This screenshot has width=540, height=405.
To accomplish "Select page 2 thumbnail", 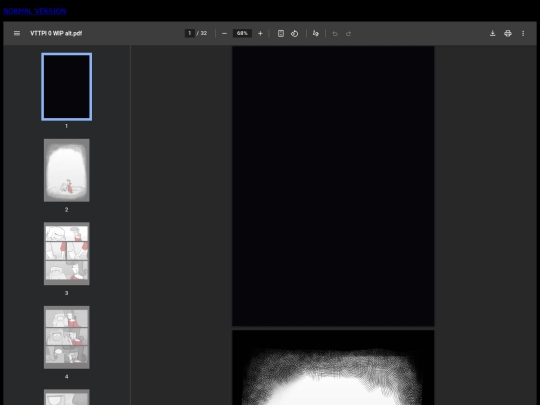I will click(x=66, y=170).
